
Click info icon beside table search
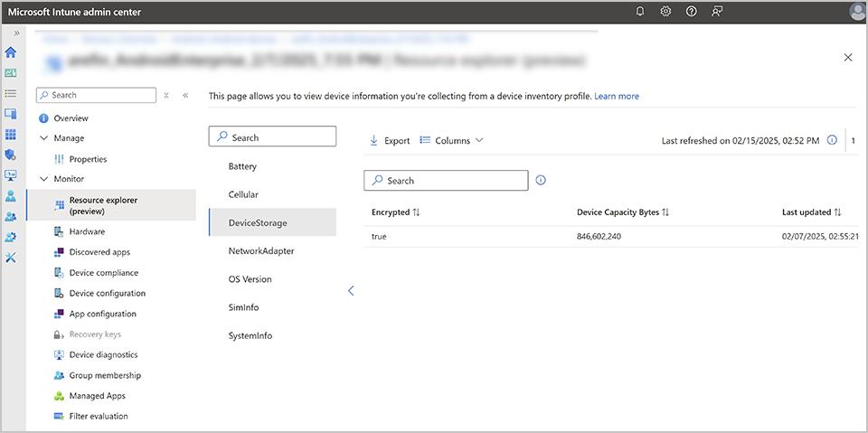542,180
